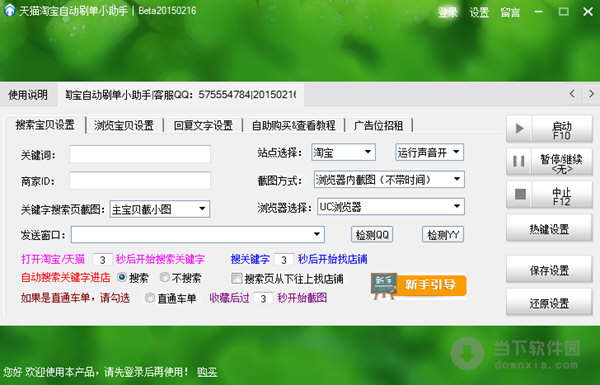Switch to the 浏览宝贝设置 tab

pyautogui.click(x=124, y=125)
